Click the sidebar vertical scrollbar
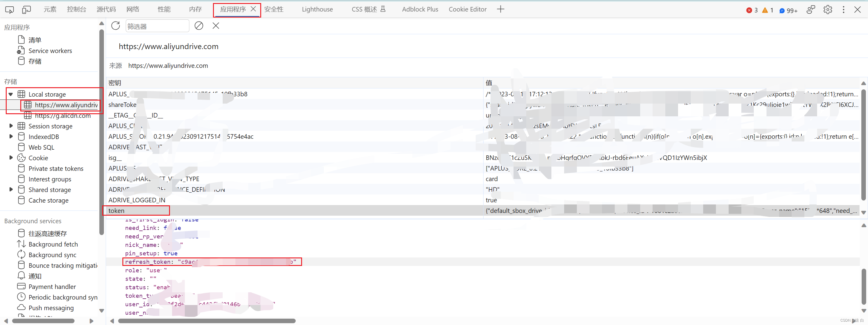Screen dimensions: 868x325 (102, 132)
